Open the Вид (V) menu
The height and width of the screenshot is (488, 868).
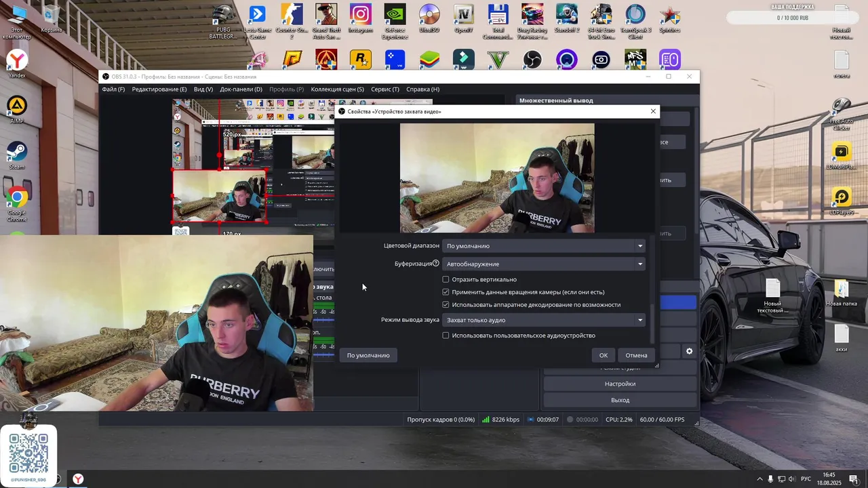203,89
